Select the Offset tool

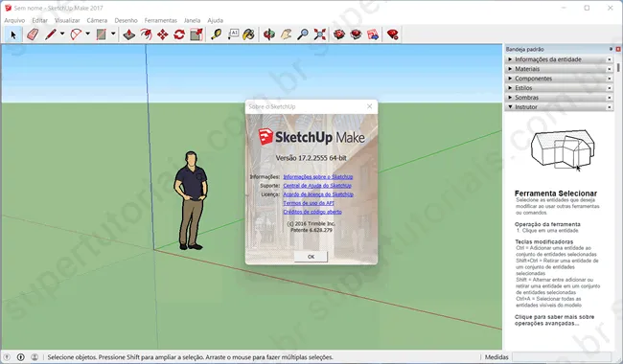click(146, 34)
